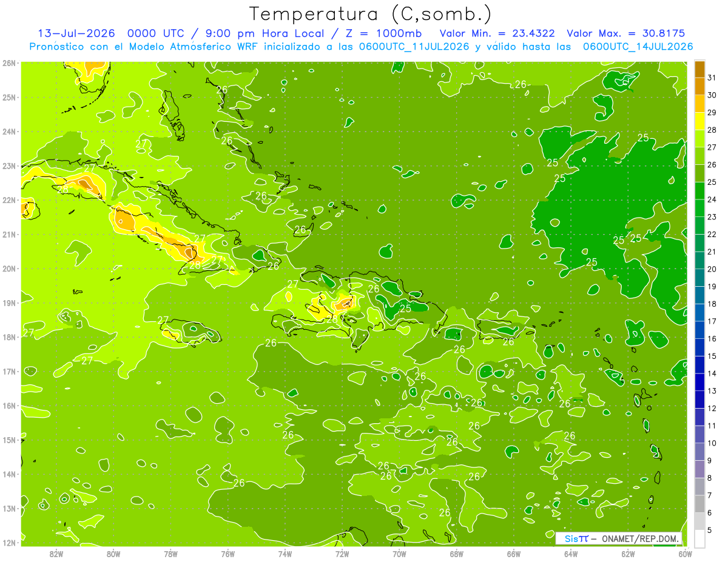
Task: Click the "13N" latitude axis label
Action: click(8, 508)
